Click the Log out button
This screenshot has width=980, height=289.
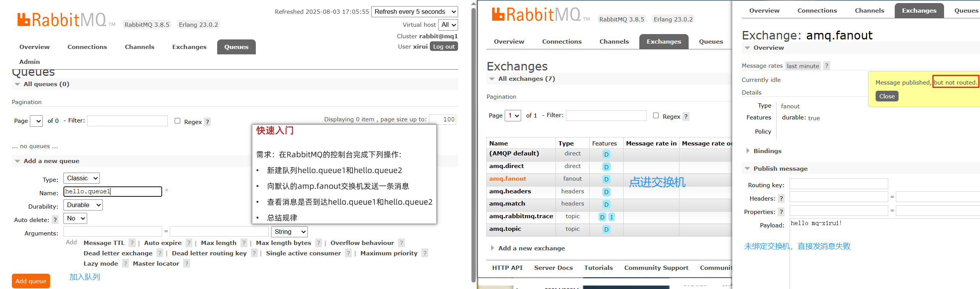click(x=444, y=46)
